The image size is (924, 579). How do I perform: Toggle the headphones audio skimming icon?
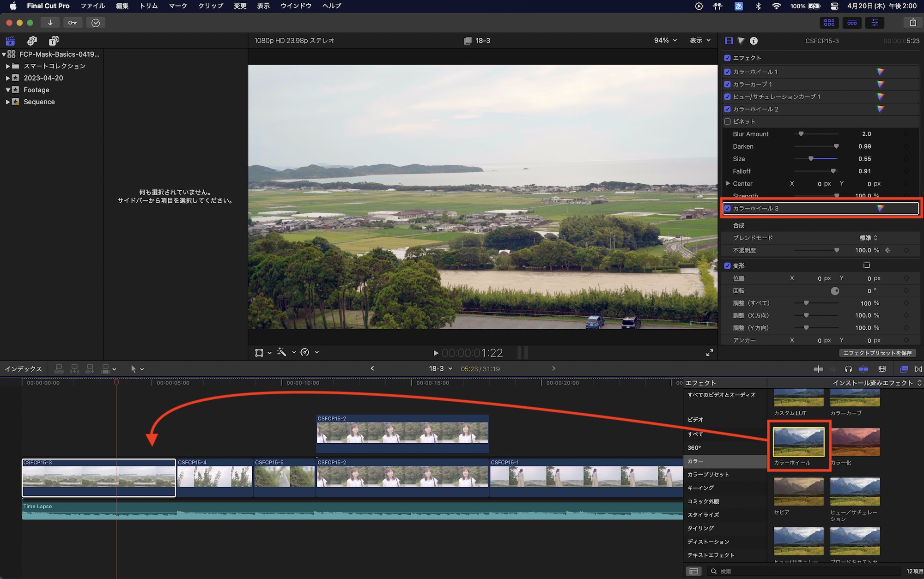[848, 369]
